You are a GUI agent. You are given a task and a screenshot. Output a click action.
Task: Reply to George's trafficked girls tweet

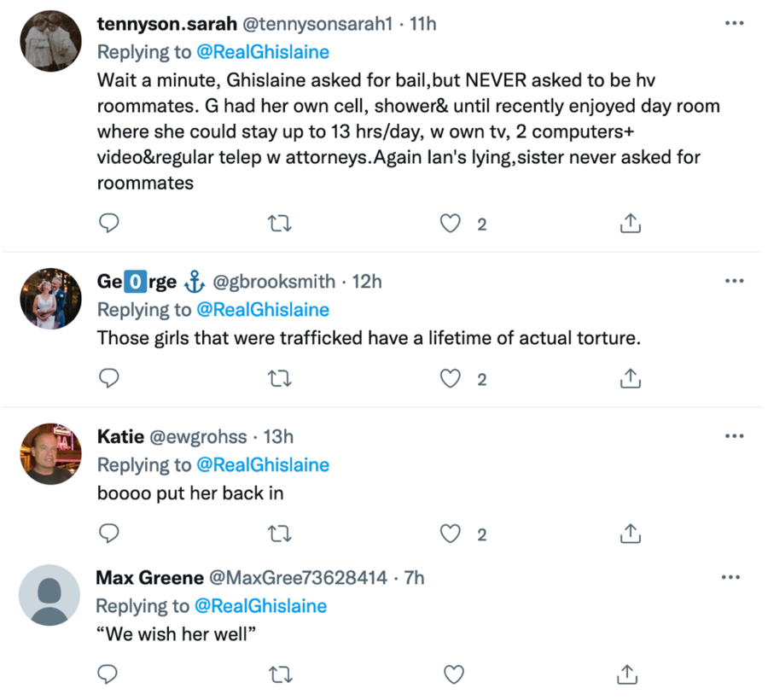click(108, 378)
